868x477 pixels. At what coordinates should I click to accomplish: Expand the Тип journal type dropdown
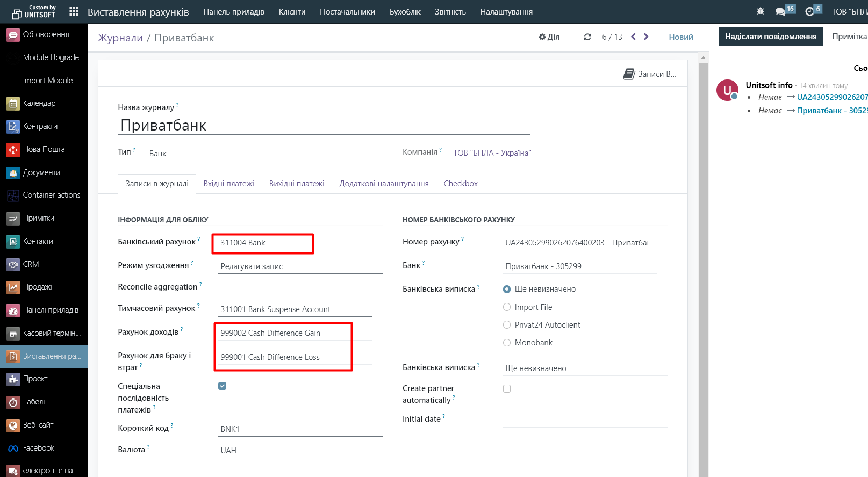[x=265, y=154]
